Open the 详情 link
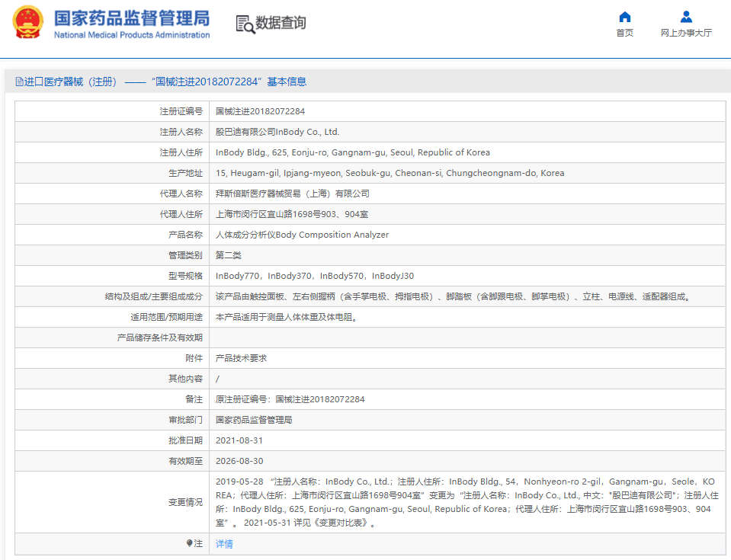Viewport: 731px width, 560px height. click(x=224, y=543)
